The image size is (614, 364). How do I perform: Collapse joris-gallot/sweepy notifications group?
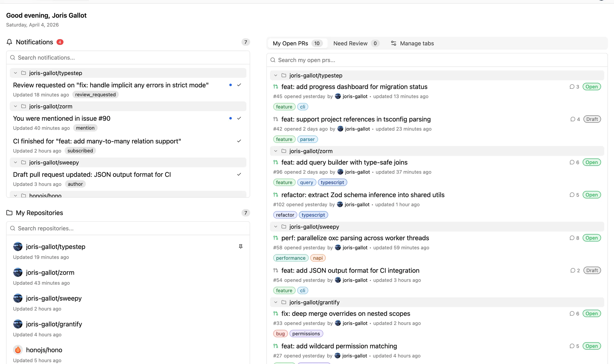coord(15,163)
